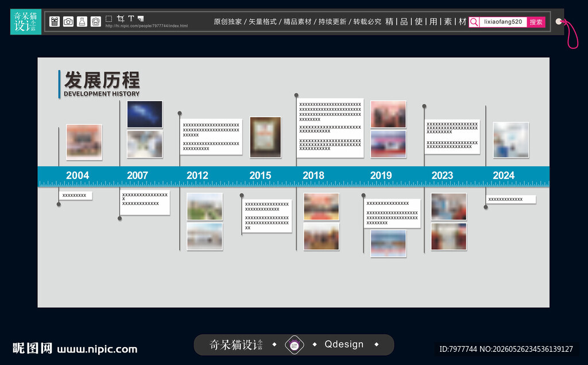This screenshot has height=365, width=588.
Task: Select the dashed marquee selection icon
Action: click(109, 18)
